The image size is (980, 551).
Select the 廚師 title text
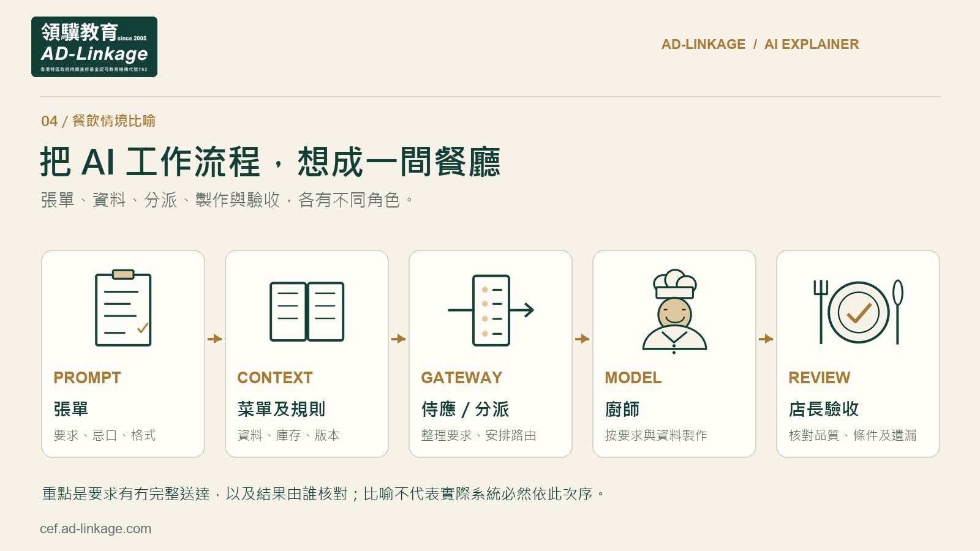tap(622, 409)
